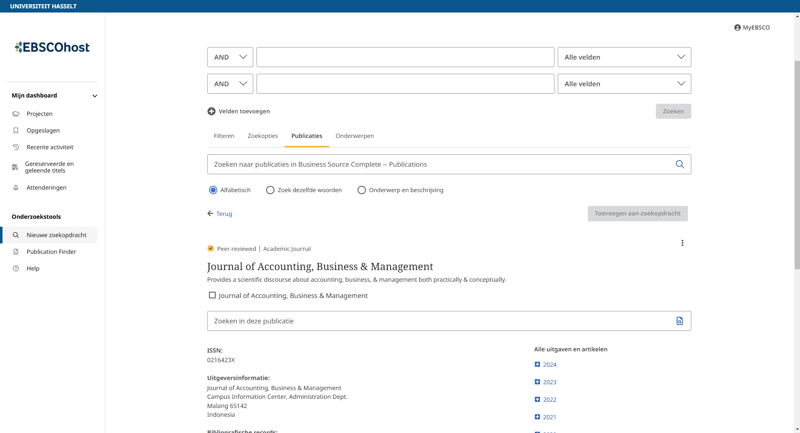Viewport: 800px width, 433px height.
Task: Switch to the Onderwerpen tab
Action: (x=354, y=136)
